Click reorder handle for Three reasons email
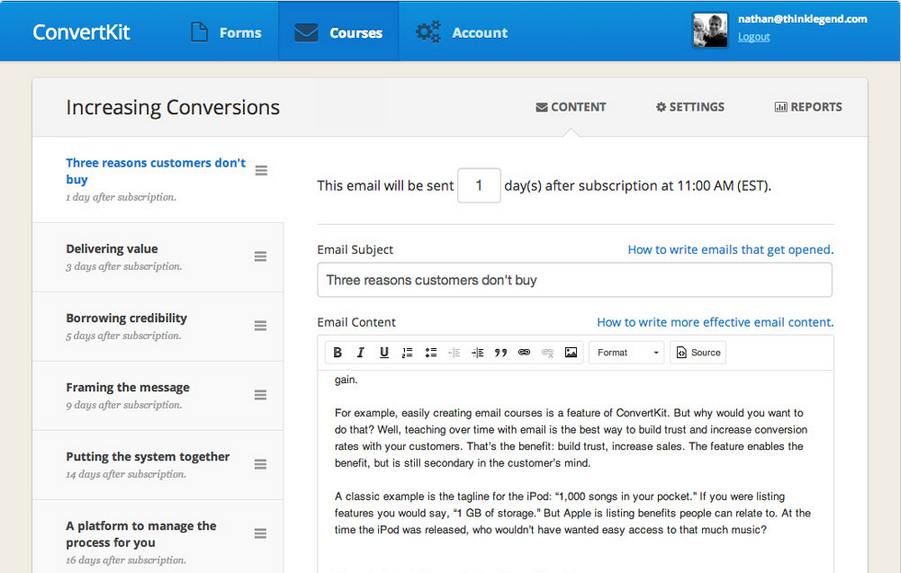 [261, 171]
